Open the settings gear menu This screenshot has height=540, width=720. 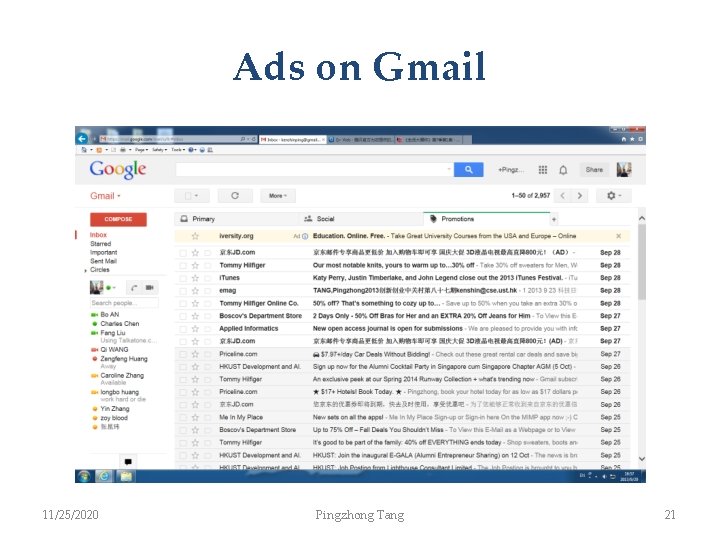tap(614, 196)
